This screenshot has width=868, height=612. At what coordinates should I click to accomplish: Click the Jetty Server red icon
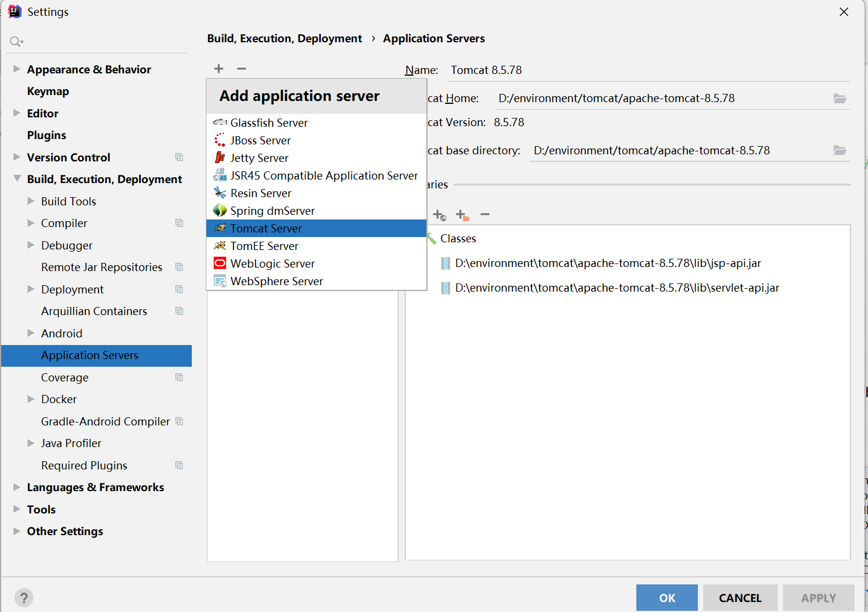click(x=220, y=158)
